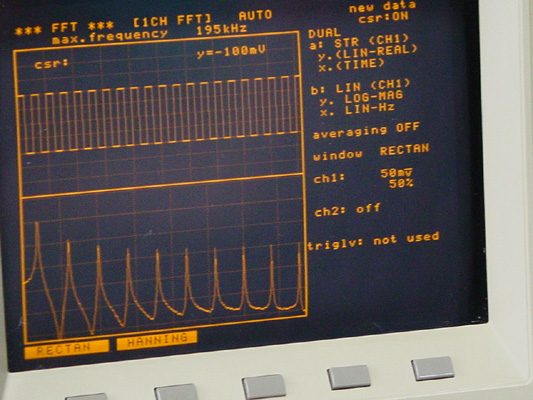
Task: Click the AUTO mode indicator
Action: pyautogui.click(x=255, y=16)
